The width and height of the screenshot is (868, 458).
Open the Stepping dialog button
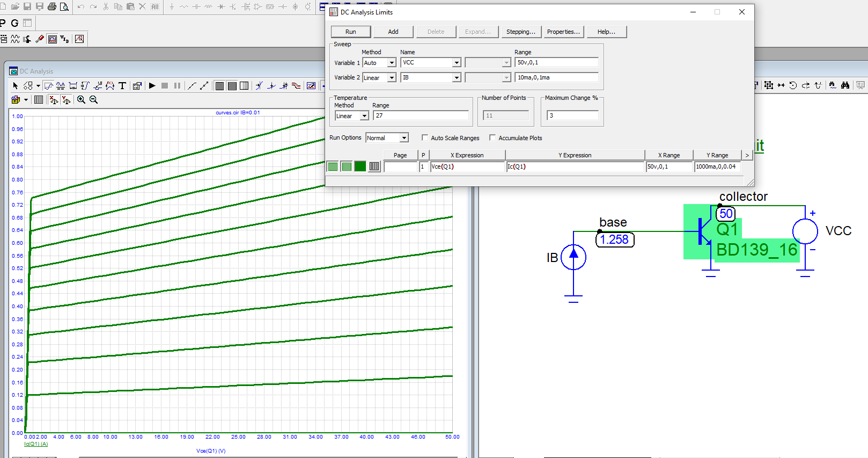[x=520, y=32]
